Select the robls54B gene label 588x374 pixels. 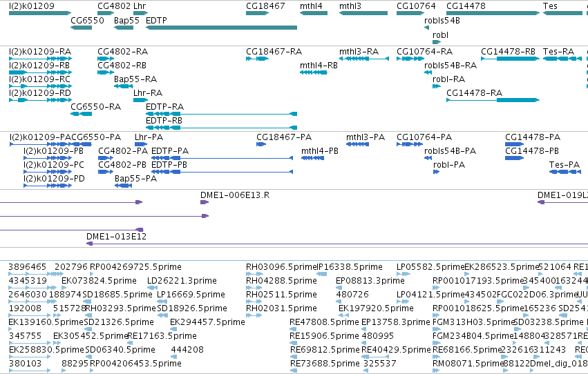442,21
